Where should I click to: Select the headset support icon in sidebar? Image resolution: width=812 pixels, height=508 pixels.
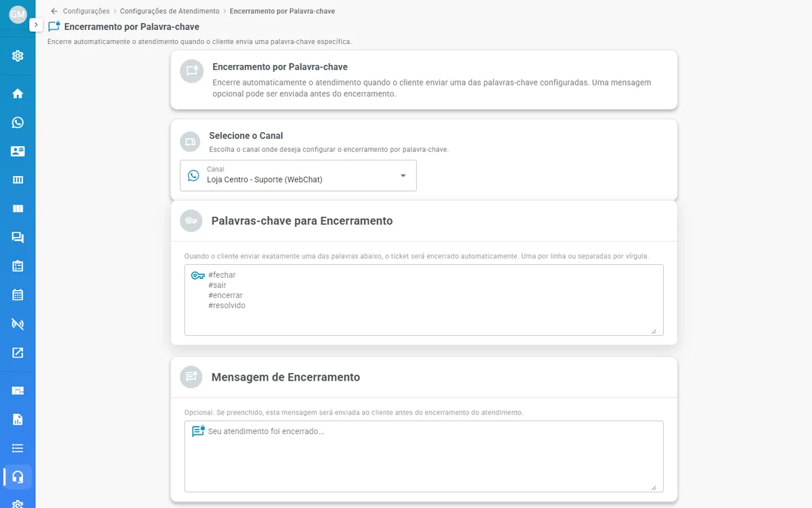coord(18,477)
